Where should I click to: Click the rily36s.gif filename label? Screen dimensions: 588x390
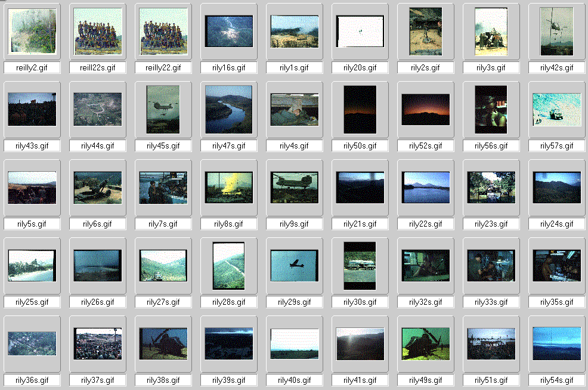(32, 380)
